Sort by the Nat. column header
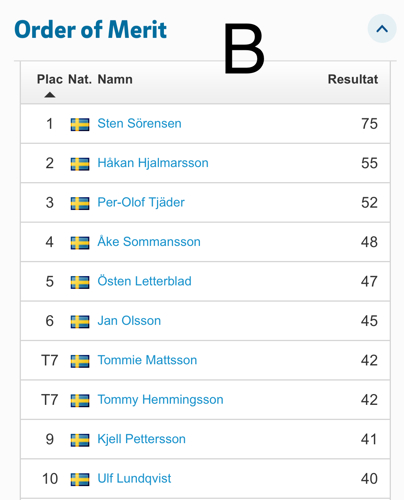The image size is (404, 500). [x=80, y=79]
